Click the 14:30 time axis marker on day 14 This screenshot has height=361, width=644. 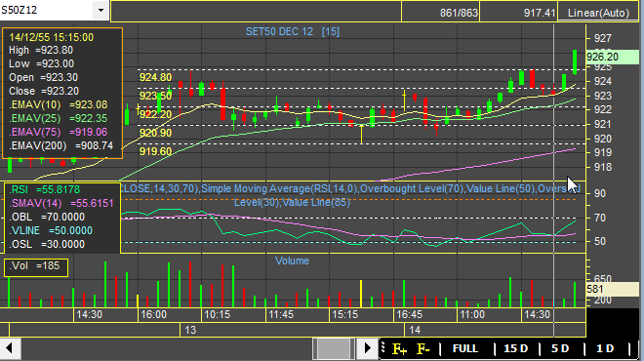tap(538, 314)
